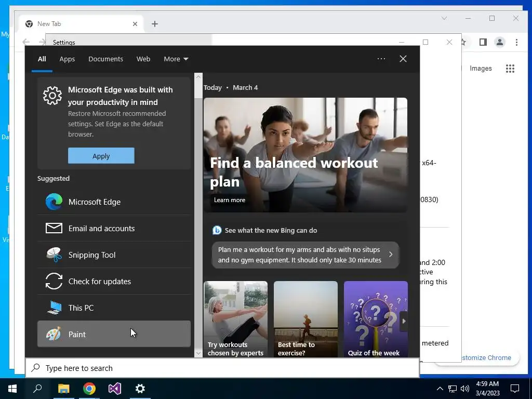Screen dimensions: 532x399
Task: Click the Bing workout prompt suggestion
Action: [x=305, y=255]
